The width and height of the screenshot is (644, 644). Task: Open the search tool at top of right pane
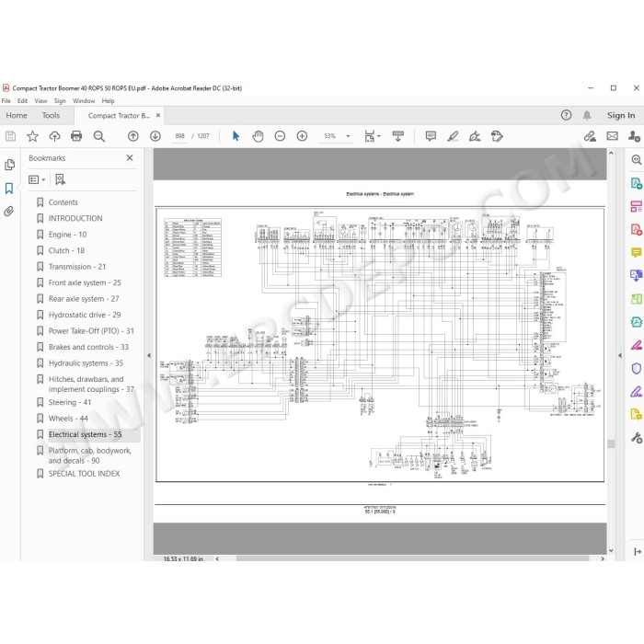pyautogui.click(x=637, y=160)
